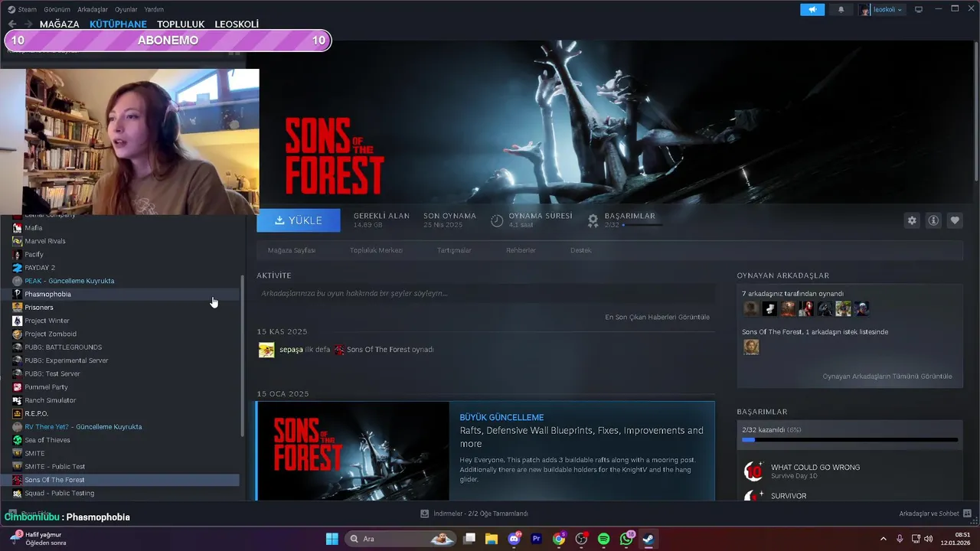Viewport: 980px width, 551px height.
Task: Switch to Big Picture mode monitor icon
Action: 919,10
